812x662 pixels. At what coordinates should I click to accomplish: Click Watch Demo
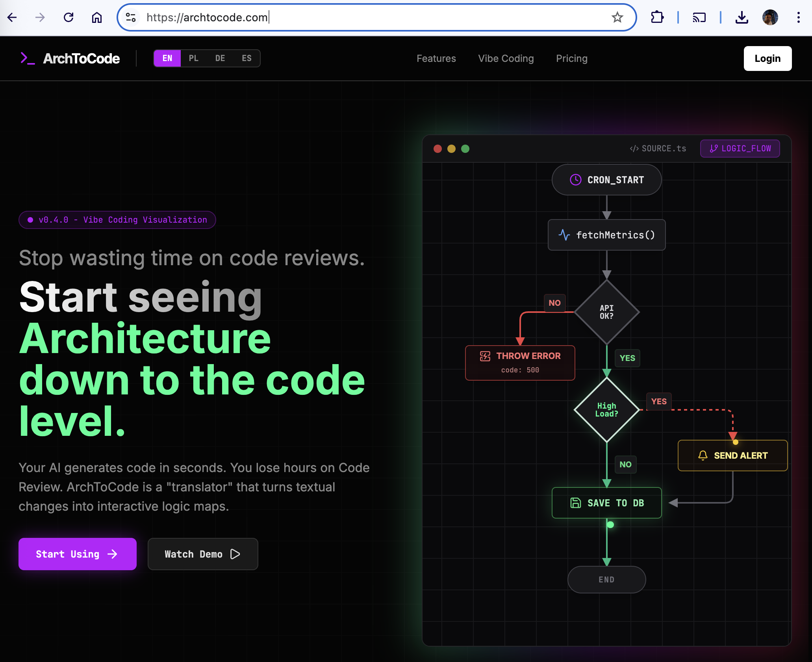[x=202, y=554]
